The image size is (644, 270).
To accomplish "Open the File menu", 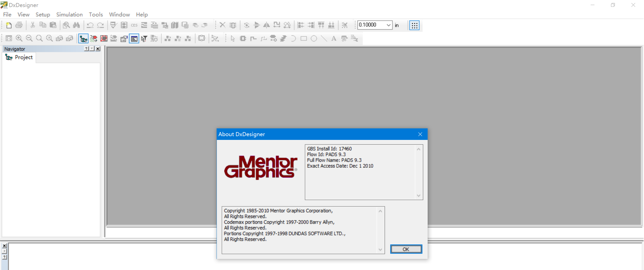I will tap(7, 15).
